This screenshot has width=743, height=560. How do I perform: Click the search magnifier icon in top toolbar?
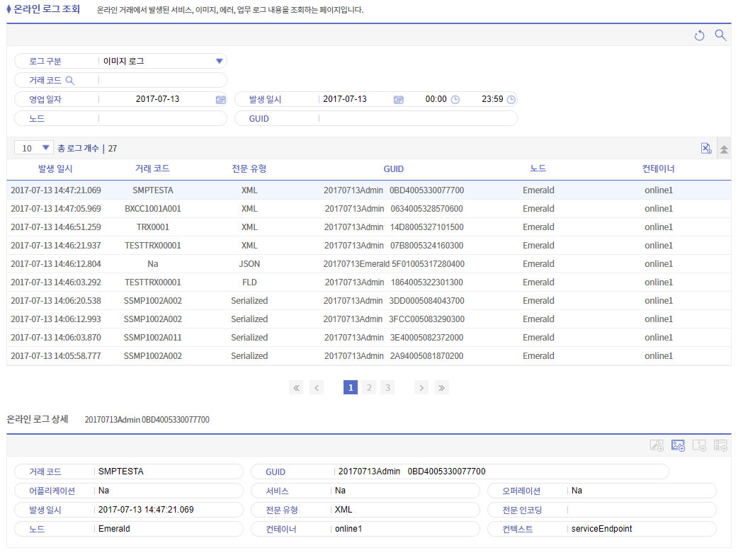(721, 35)
